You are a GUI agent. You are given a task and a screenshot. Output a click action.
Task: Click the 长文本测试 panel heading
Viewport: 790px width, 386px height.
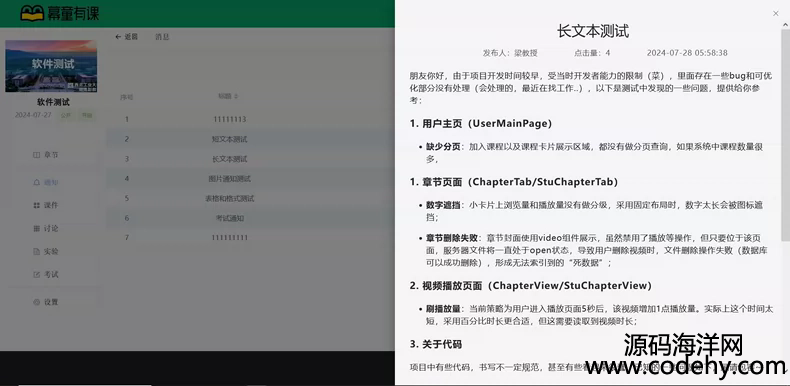pos(592,31)
